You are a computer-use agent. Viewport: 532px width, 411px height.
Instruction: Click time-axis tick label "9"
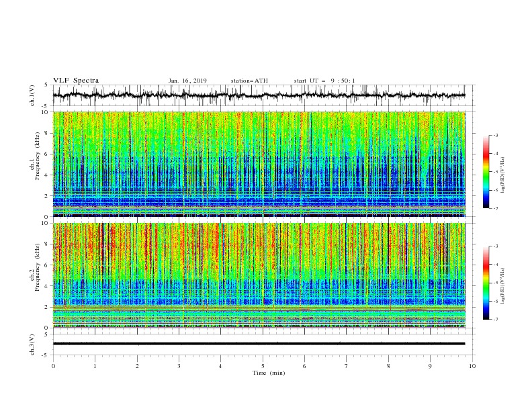tap(430, 366)
